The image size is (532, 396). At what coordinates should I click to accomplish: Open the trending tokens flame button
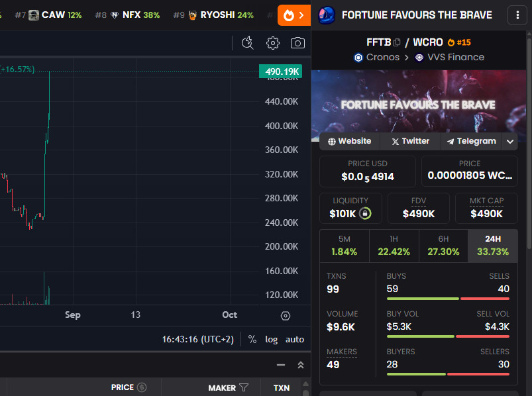[293, 15]
